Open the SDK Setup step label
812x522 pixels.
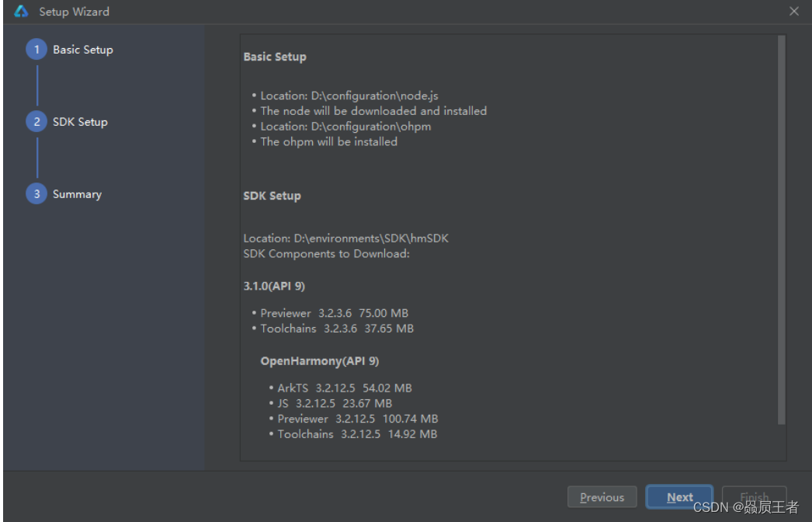pos(80,122)
